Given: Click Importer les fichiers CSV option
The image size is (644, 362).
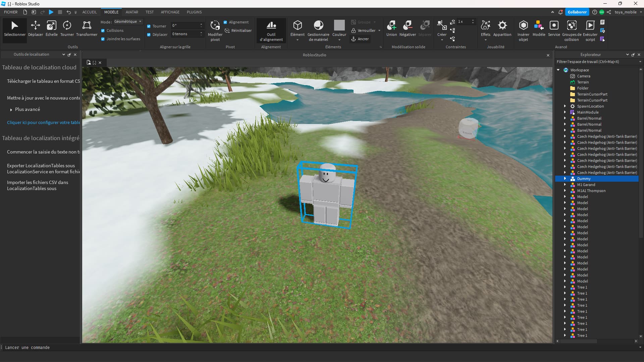Looking at the screenshot, I should 38,185.
